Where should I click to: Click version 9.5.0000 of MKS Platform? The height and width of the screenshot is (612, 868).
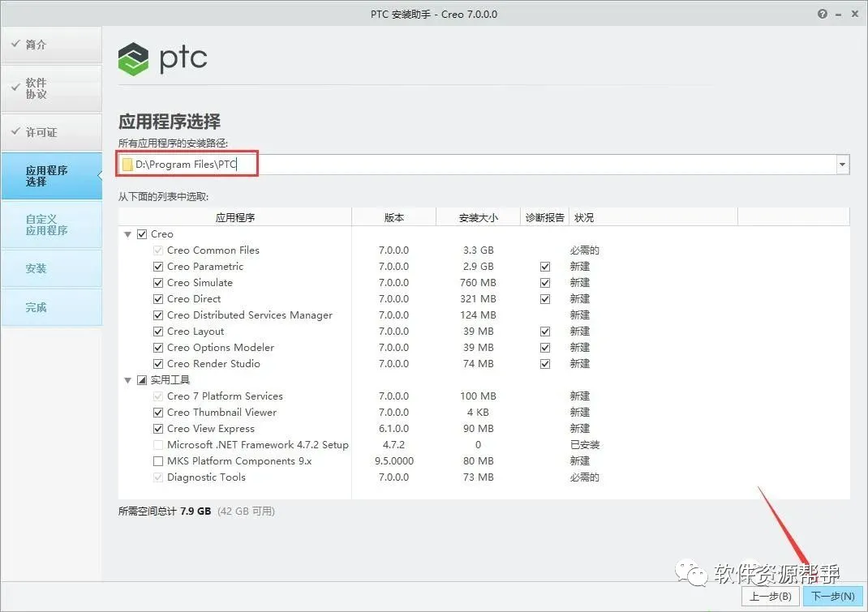[393, 461]
